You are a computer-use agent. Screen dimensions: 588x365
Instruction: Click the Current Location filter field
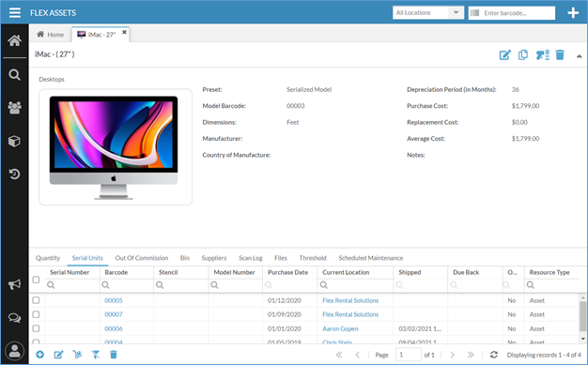(x=355, y=285)
